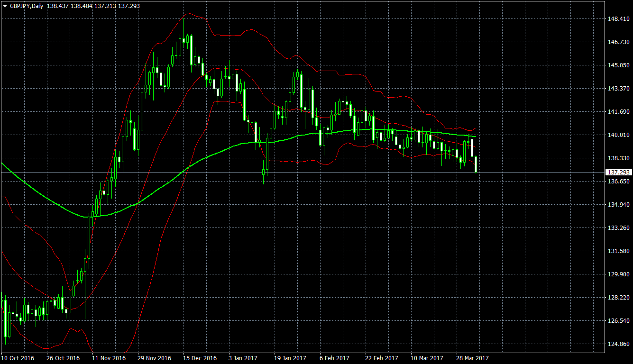Click the 11 Nov 2016 date label
633x364 pixels.
(x=109, y=358)
